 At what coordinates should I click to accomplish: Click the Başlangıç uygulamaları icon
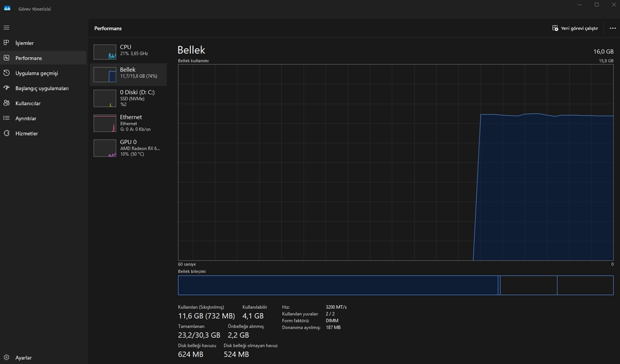[x=6, y=88]
